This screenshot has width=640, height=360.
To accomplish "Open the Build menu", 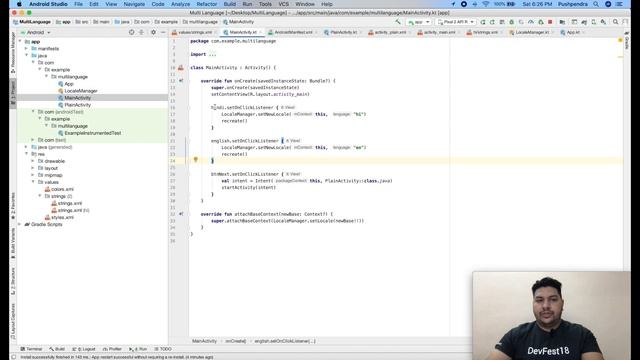I will (229, 4).
